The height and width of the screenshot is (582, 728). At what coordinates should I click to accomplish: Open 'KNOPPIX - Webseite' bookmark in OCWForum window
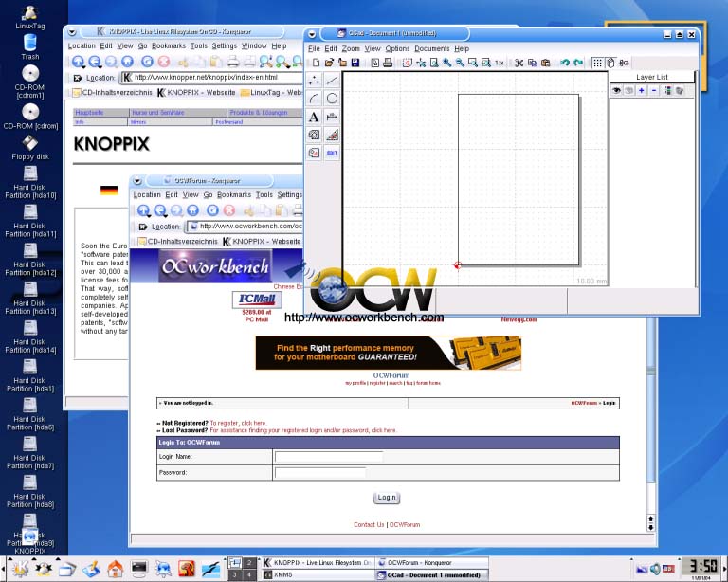point(262,242)
